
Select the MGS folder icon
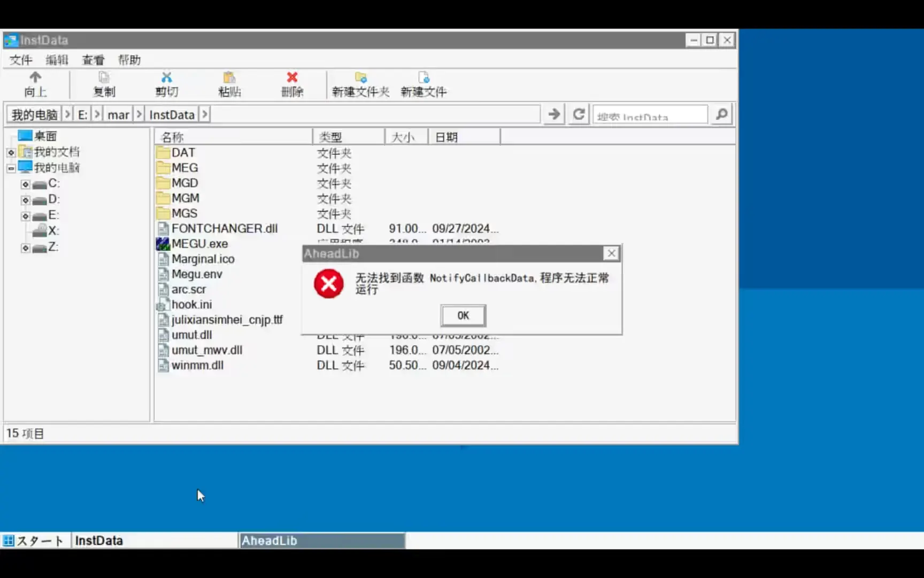coord(163,214)
